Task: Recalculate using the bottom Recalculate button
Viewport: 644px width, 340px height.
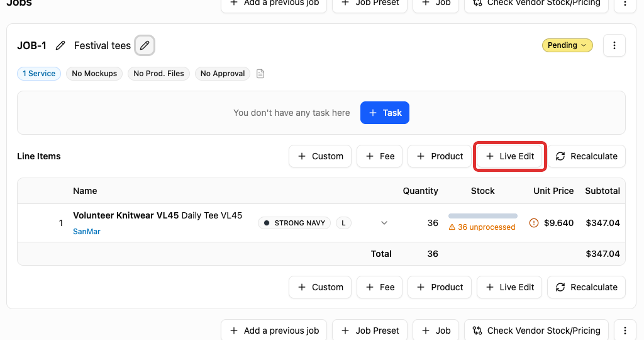Action: point(586,287)
